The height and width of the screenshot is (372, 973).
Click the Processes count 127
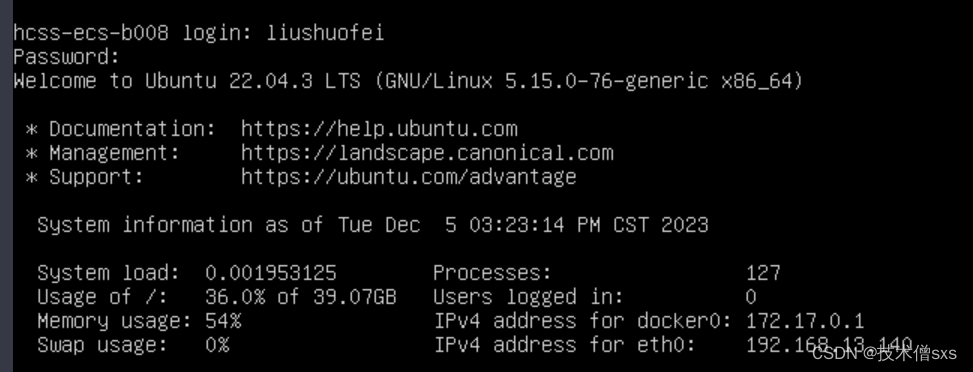click(763, 273)
